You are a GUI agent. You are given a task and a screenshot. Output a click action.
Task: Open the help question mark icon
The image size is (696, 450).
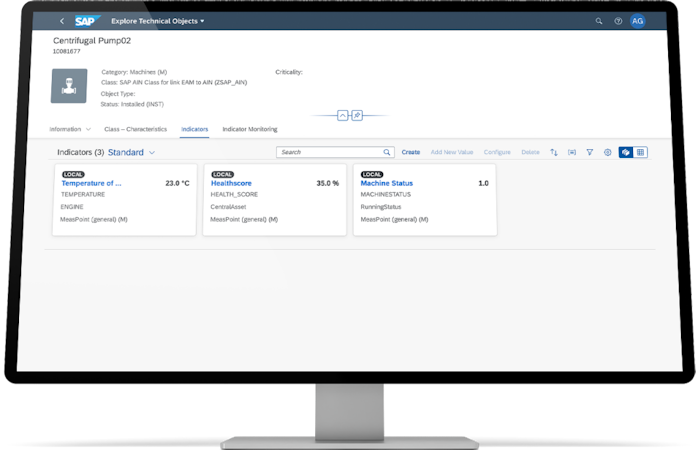[x=618, y=21]
